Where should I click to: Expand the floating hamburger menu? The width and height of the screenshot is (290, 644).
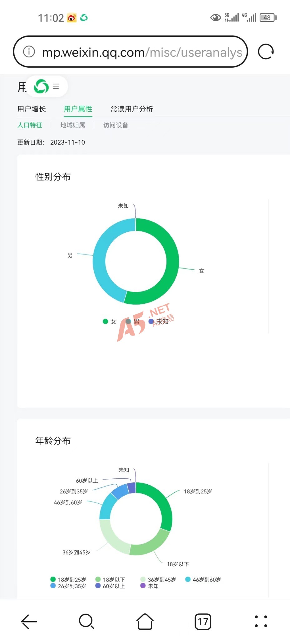click(56, 86)
